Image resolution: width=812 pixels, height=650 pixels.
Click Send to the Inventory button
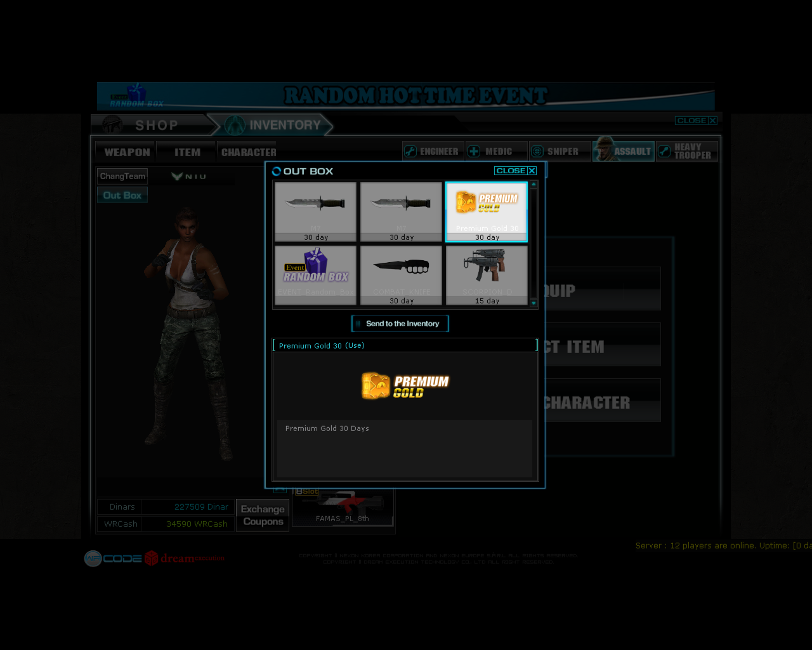pyautogui.click(x=400, y=324)
